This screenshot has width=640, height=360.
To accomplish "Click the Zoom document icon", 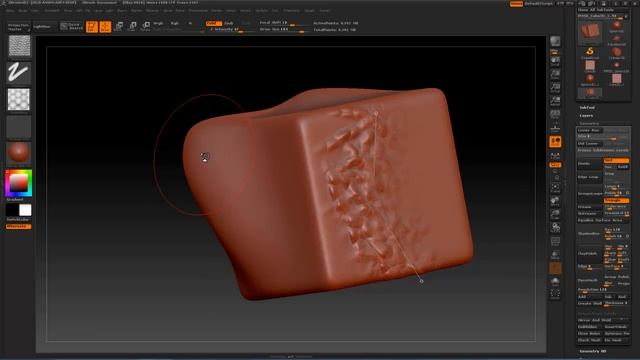I will [x=555, y=75].
